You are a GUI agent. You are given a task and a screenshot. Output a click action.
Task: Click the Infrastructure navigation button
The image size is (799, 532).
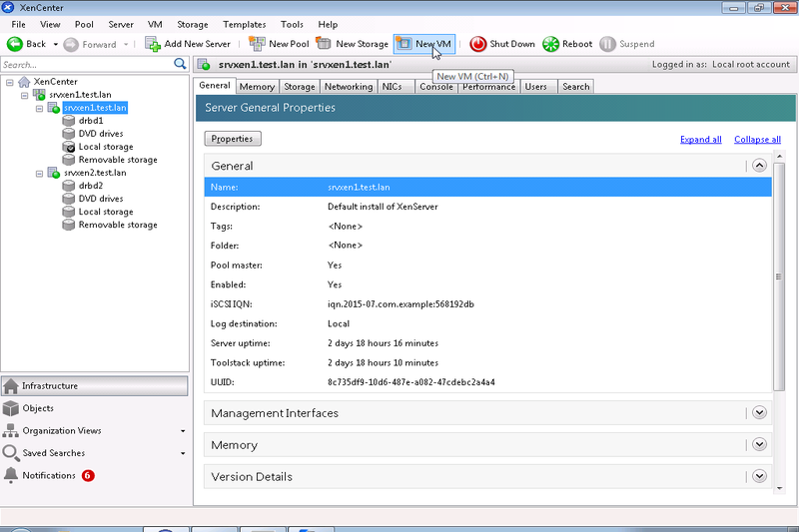[x=95, y=386]
